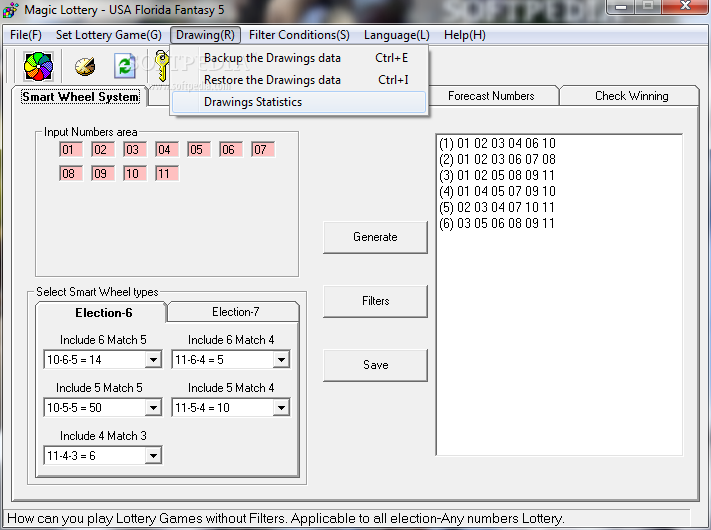The image size is (711, 530).
Task: Choose Restore the Drawings data
Action: 299,80
